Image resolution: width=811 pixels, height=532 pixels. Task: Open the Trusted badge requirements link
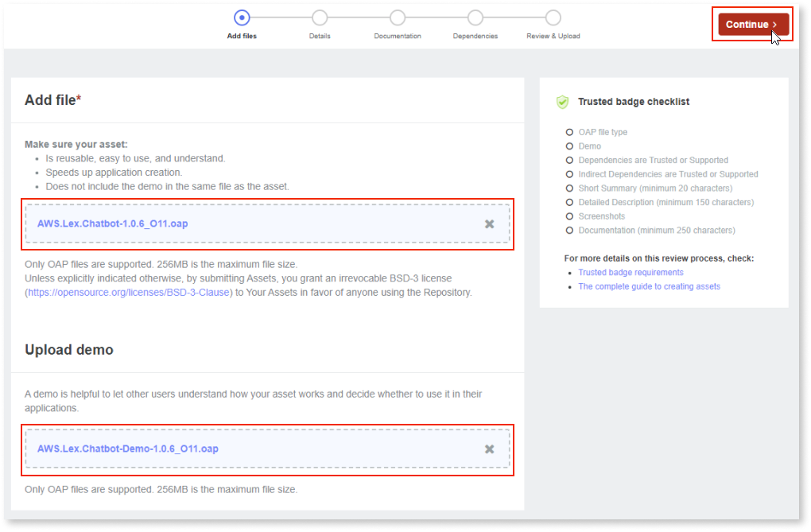(631, 273)
